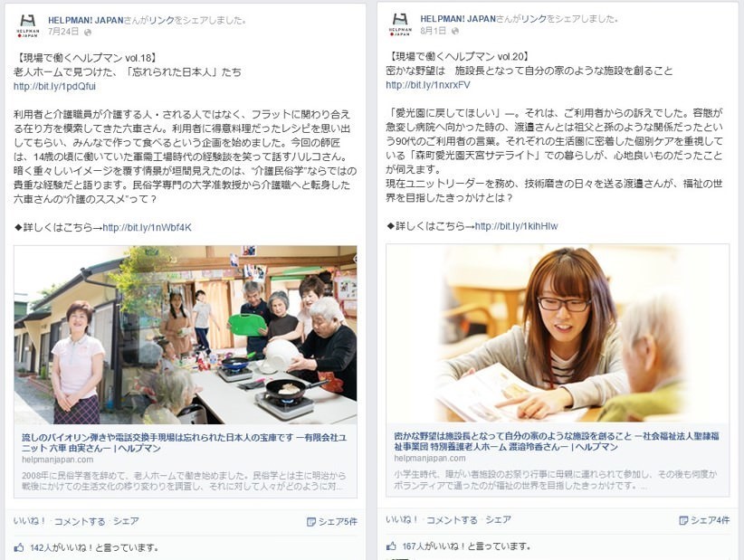The height and width of the screenshot is (560, 744).
Task: Like the vol.18 post with いいね！
Action: [30, 521]
